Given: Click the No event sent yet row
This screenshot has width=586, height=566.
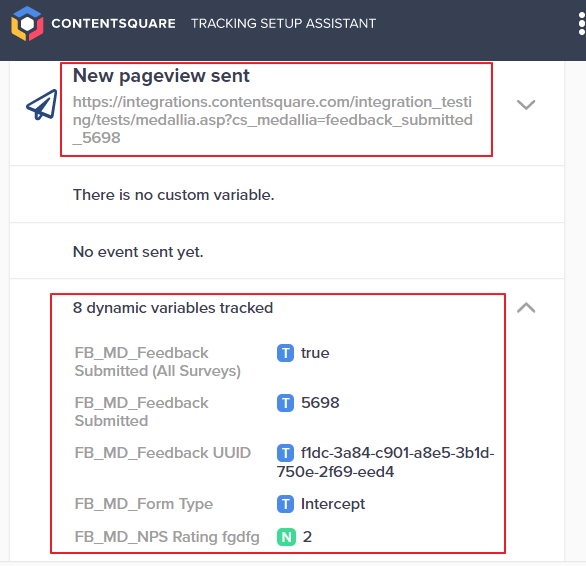Looking at the screenshot, I should (x=287, y=251).
